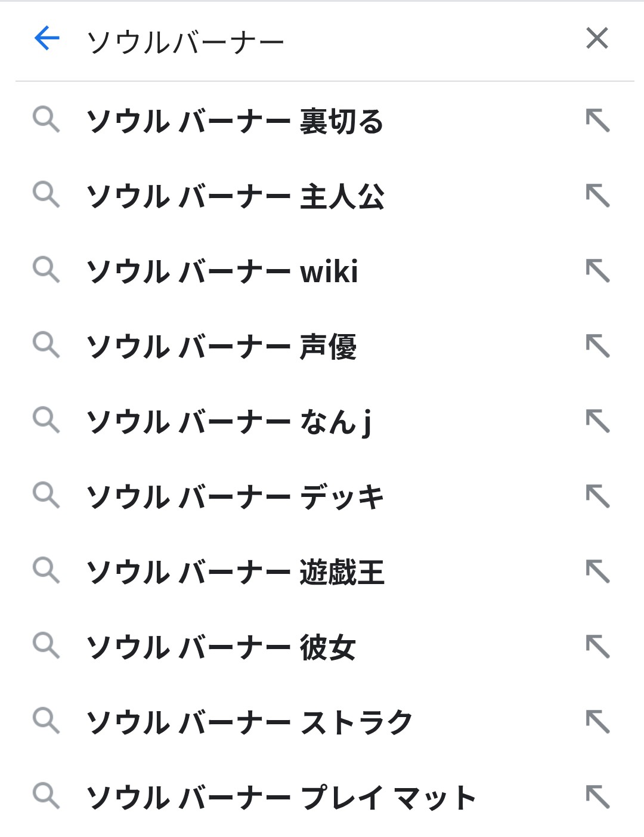Click the arrow icon beside デッキ suggestion

[597, 496]
